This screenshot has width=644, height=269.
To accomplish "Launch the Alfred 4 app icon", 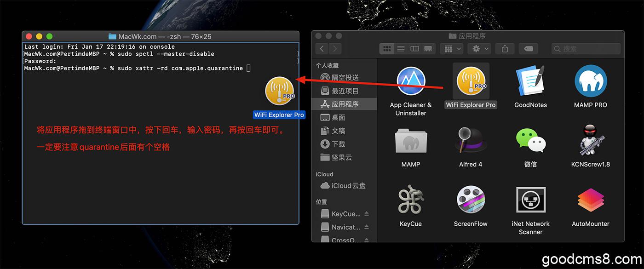I will pos(471,141).
